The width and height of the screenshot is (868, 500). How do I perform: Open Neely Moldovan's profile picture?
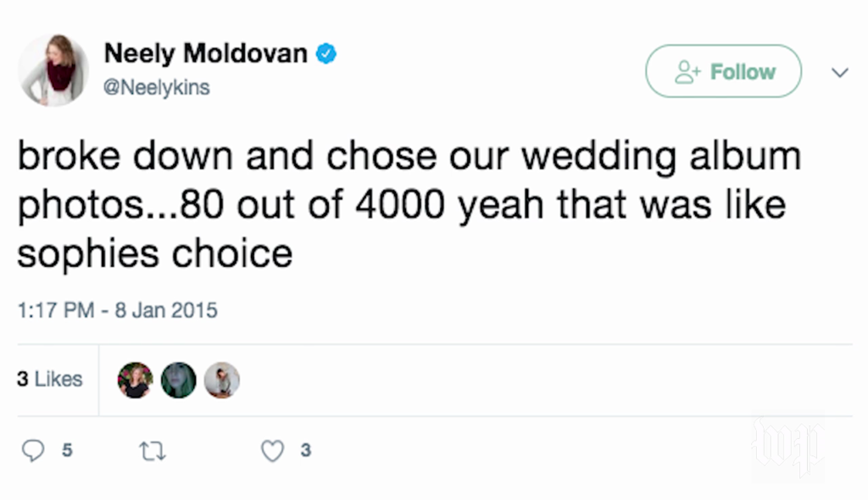[x=53, y=70]
